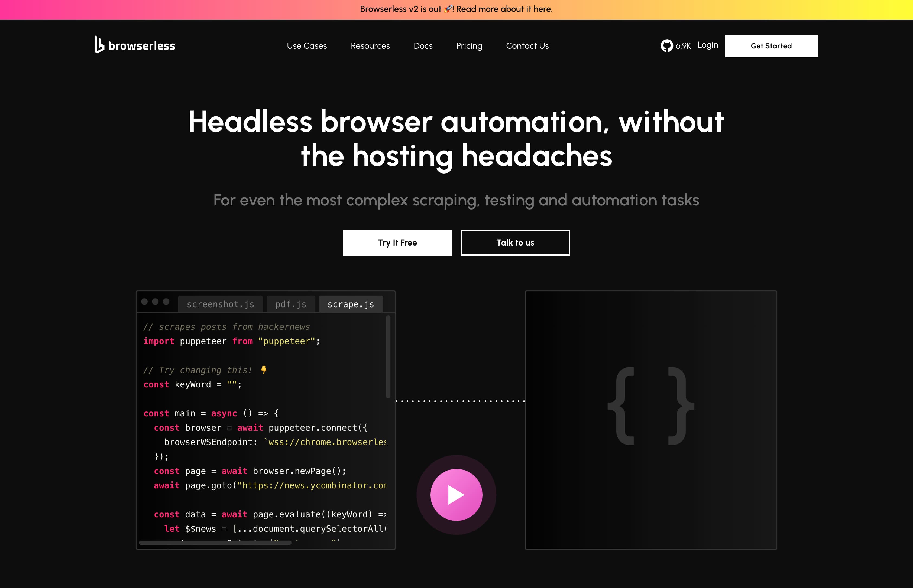Switch to the pdf.js tab

(291, 304)
